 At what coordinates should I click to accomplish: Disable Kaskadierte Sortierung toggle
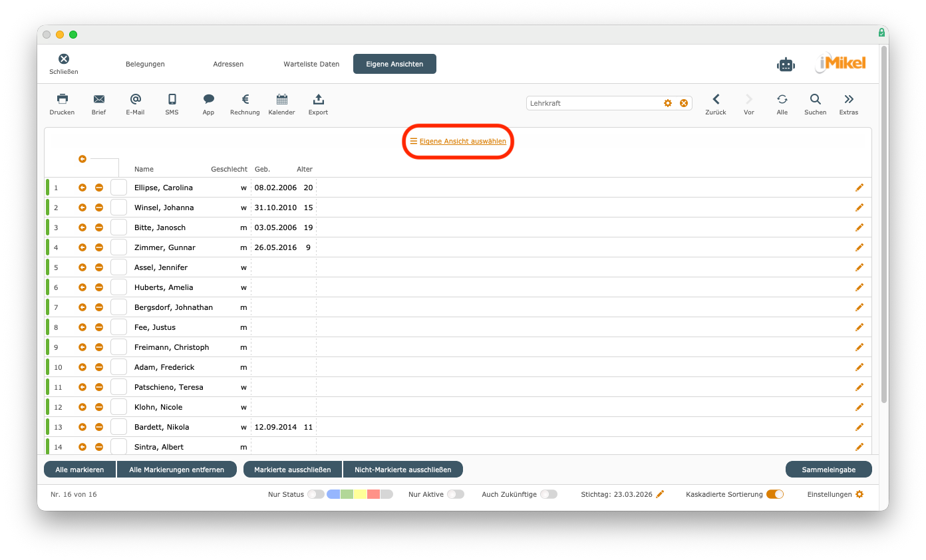pos(775,494)
